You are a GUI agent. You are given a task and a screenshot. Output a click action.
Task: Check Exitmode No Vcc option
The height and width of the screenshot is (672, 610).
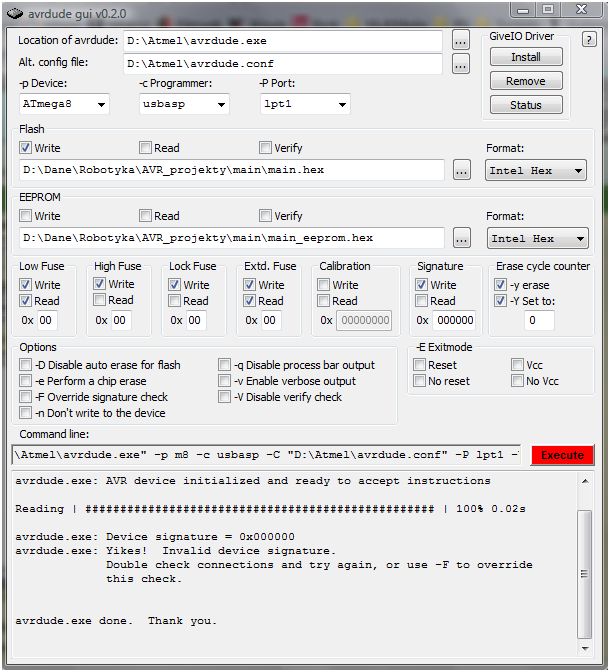(517, 381)
